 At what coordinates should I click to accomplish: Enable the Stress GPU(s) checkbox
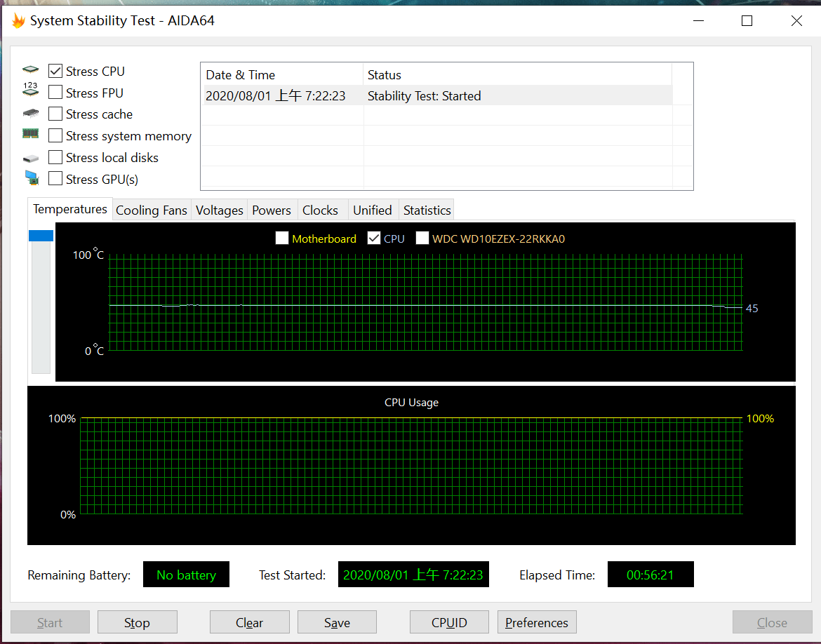(x=55, y=179)
